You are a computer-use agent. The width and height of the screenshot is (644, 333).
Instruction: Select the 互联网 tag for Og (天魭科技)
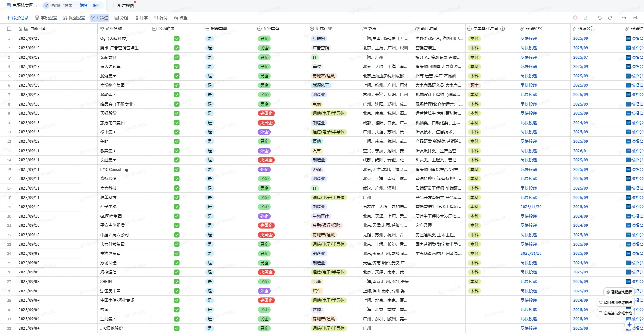pyautogui.click(x=319, y=38)
